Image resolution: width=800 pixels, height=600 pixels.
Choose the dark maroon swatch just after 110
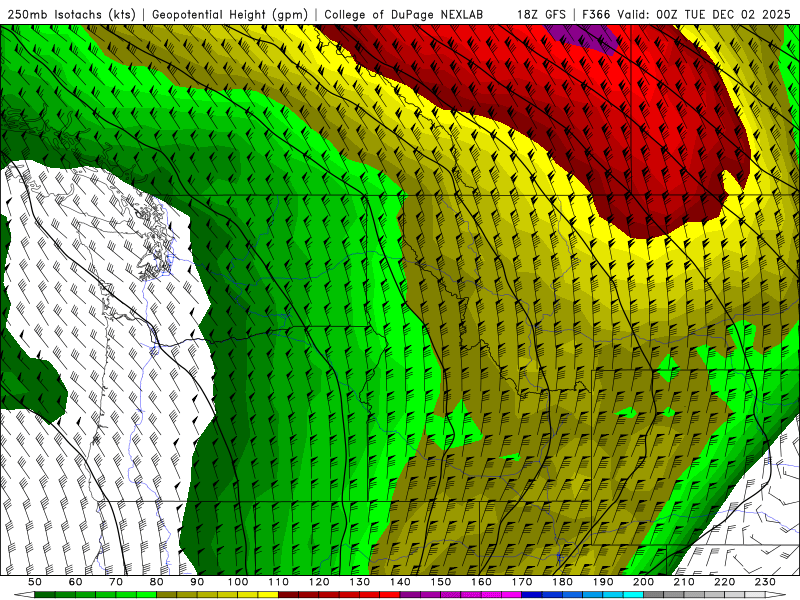pyautogui.click(x=288, y=595)
